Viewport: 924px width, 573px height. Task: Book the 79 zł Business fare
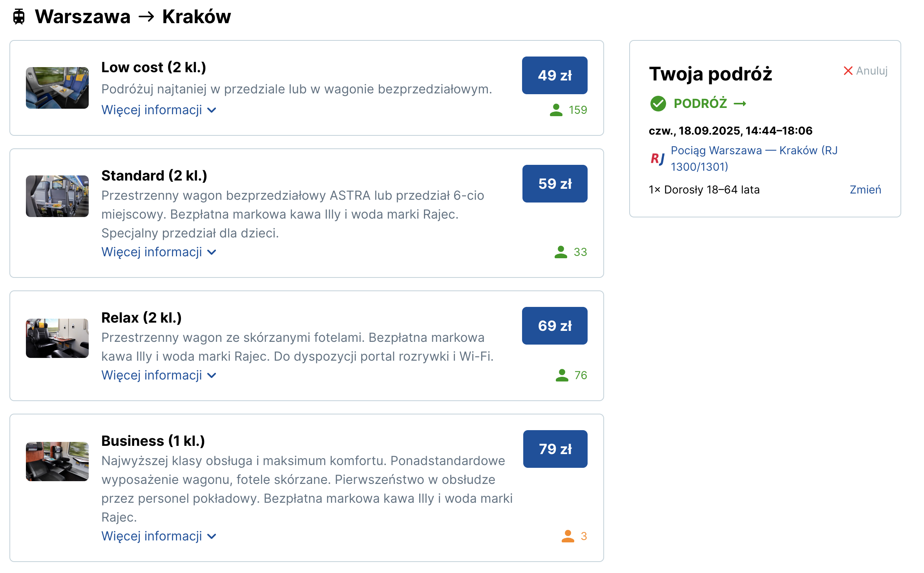point(555,449)
